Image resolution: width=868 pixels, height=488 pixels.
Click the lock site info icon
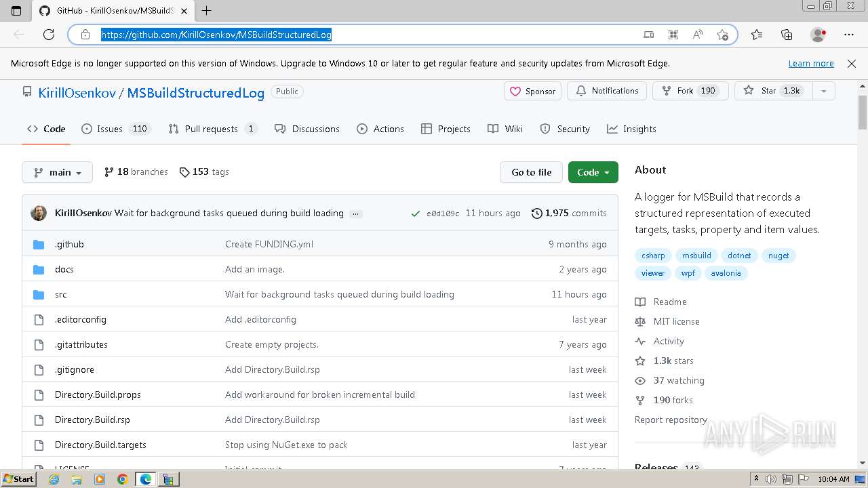click(85, 35)
